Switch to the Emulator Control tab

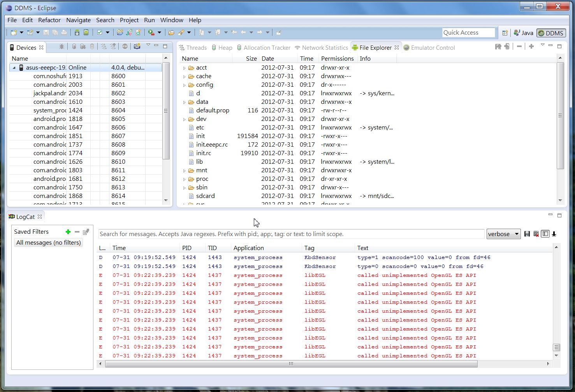pyautogui.click(x=429, y=47)
